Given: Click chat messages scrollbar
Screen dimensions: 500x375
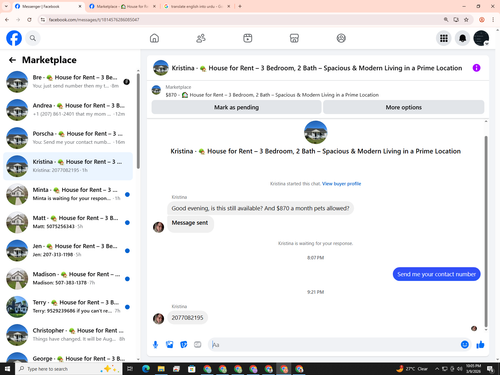Looking at the screenshot, I should [x=486, y=231].
